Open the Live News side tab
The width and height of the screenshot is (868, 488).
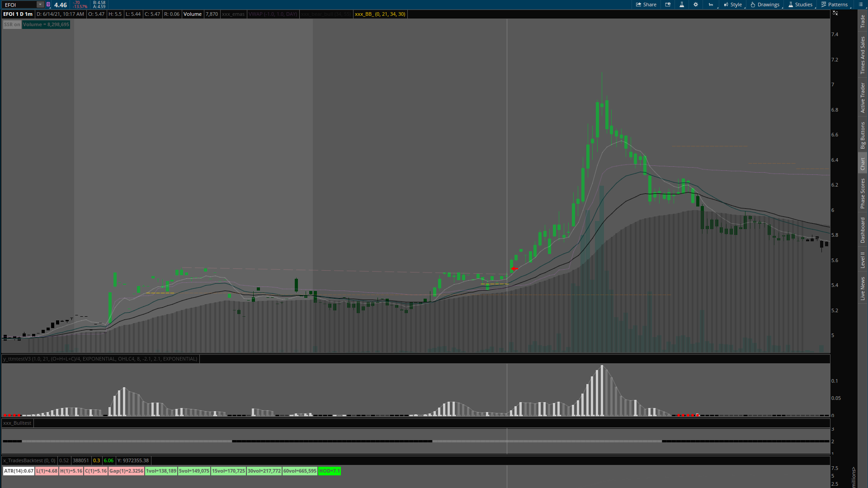863,289
